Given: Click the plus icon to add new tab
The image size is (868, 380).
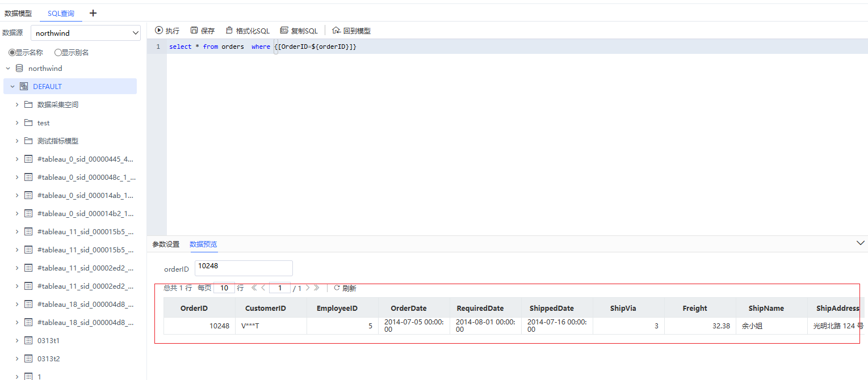Looking at the screenshot, I should click(93, 13).
